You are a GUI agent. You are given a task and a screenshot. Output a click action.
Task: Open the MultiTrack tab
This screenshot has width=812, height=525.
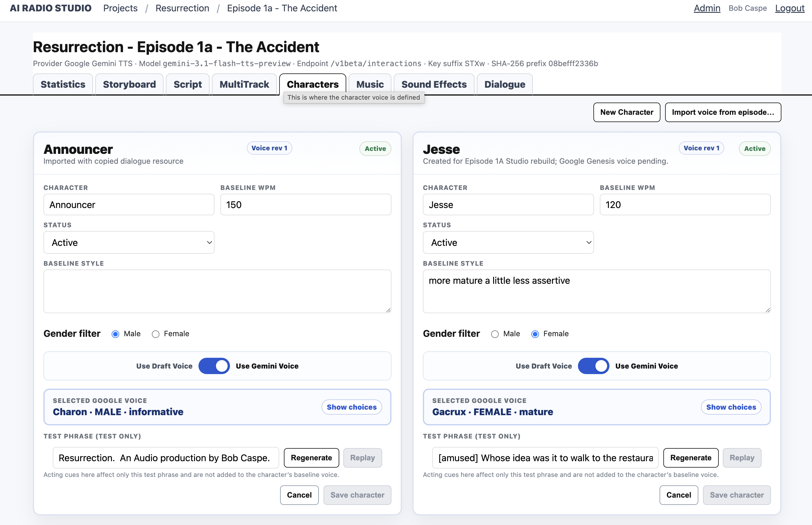pyautogui.click(x=244, y=84)
